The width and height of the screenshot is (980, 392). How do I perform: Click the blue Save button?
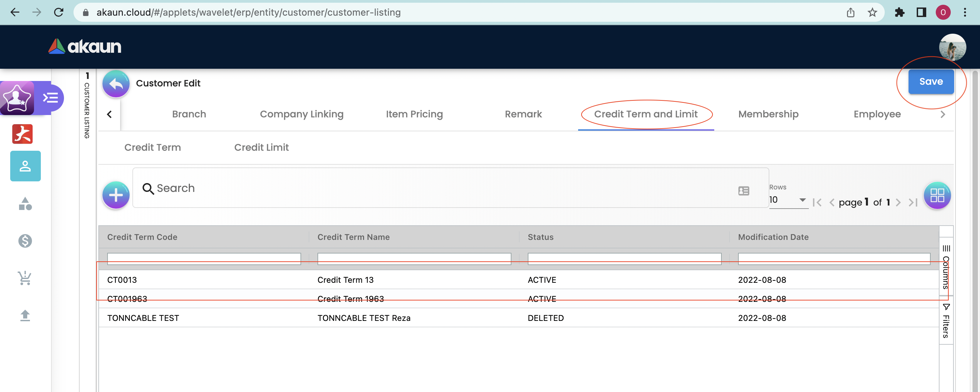pos(931,81)
